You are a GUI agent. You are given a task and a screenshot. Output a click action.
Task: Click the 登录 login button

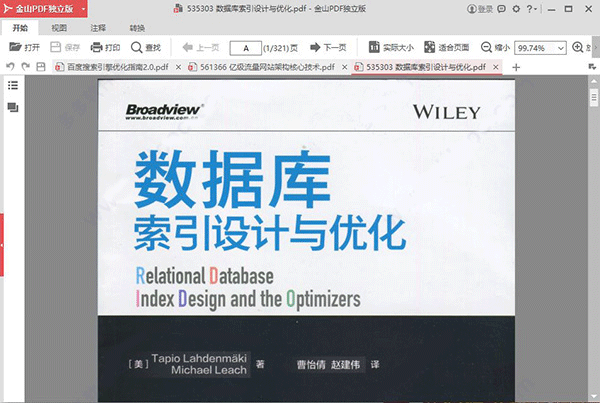pos(480,9)
